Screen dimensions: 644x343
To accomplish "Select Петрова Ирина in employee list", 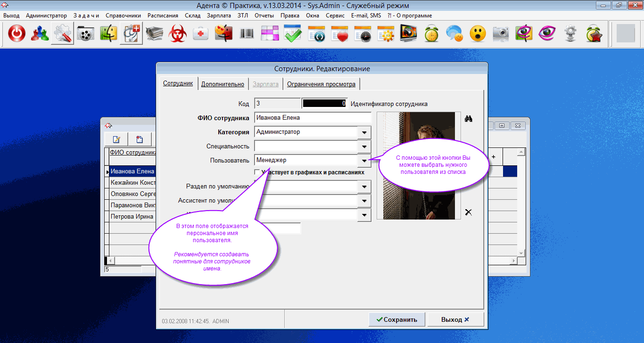I will point(132,217).
